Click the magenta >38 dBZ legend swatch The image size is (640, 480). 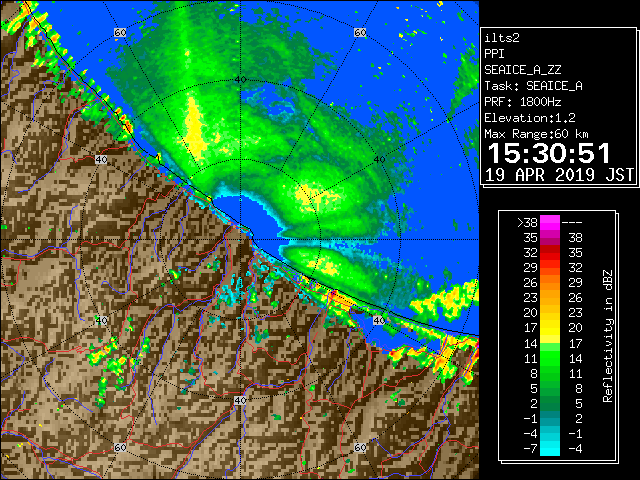pyautogui.click(x=550, y=223)
